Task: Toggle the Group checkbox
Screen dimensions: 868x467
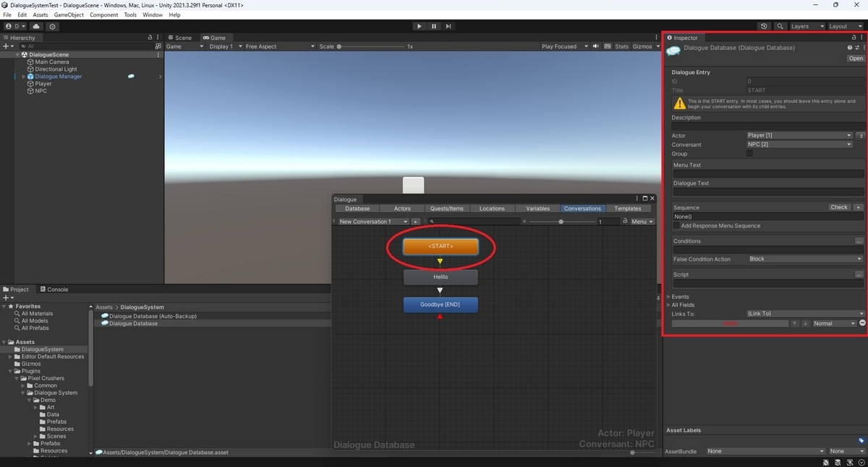Action: pos(749,153)
